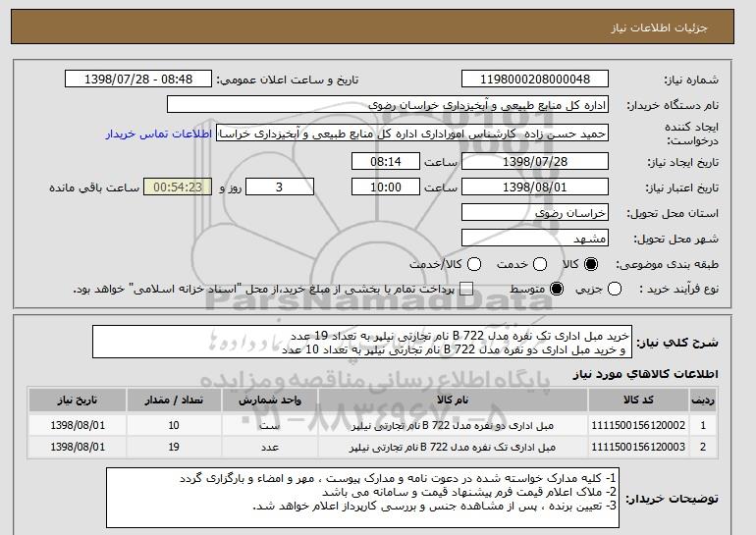
Task: Click row number 1 cell
Action: pyautogui.click(x=703, y=425)
